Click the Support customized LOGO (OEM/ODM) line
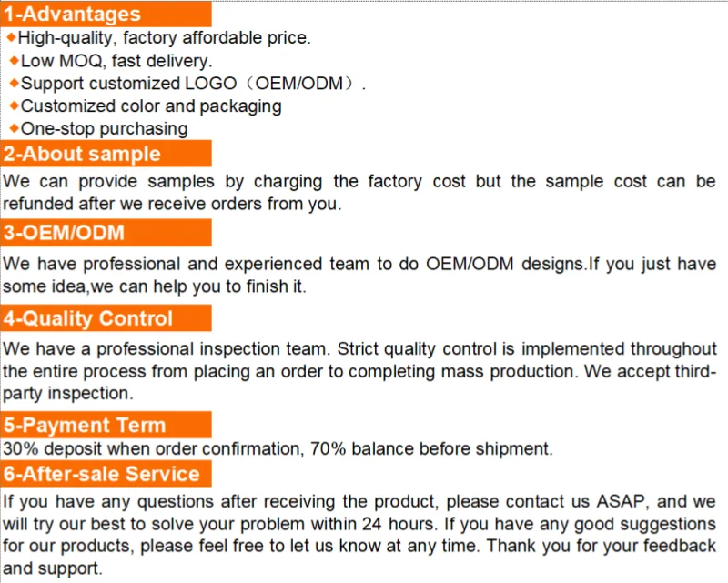The height and width of the screenshot is (583, 728). tap(193, 84)
